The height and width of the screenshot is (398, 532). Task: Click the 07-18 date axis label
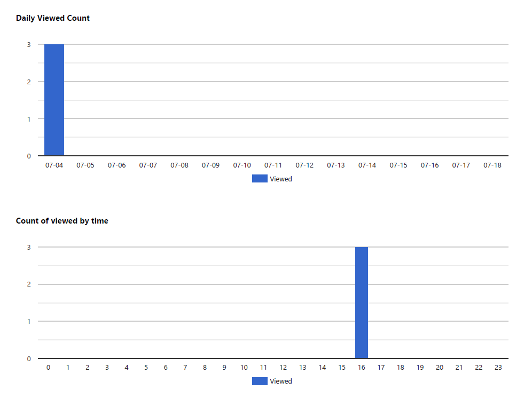click(492, 165)
